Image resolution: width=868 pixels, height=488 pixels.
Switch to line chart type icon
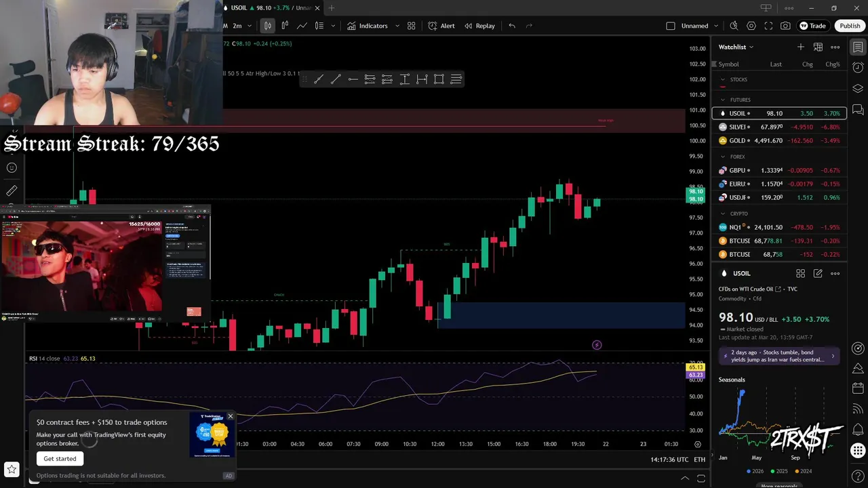click(302, 26)
